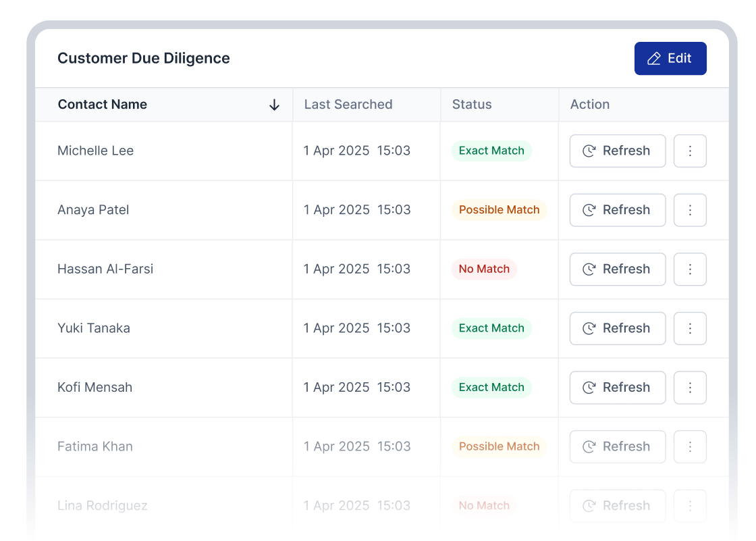Refresh the search for Fatima Khan

click(617, 446)
